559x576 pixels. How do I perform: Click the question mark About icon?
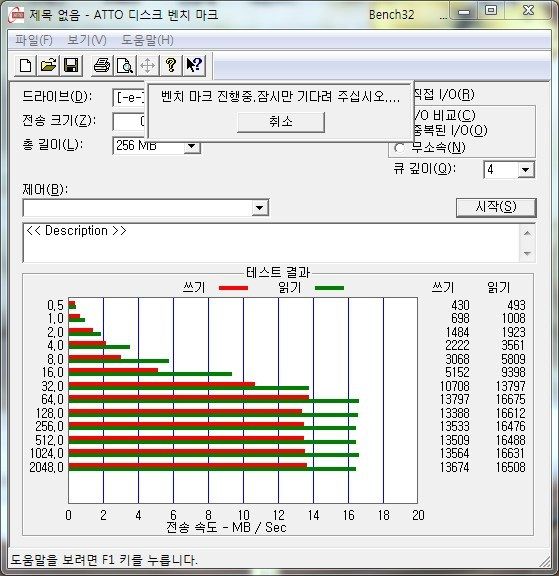click(x=171, y=66)
